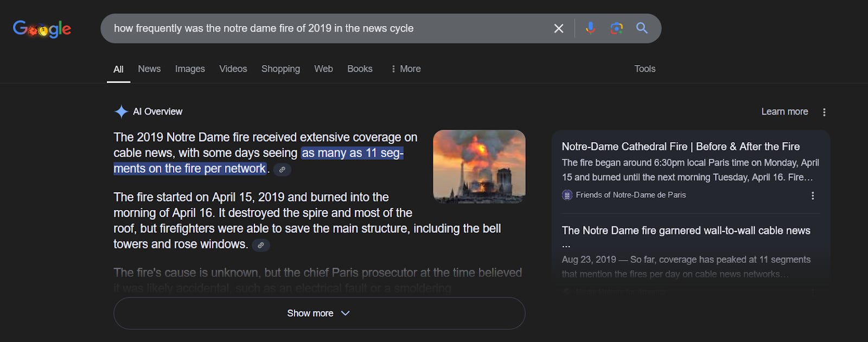The width and height of the screenshot is (868, 342).
Task: Click the Google logo
Action: click(42, 29)
